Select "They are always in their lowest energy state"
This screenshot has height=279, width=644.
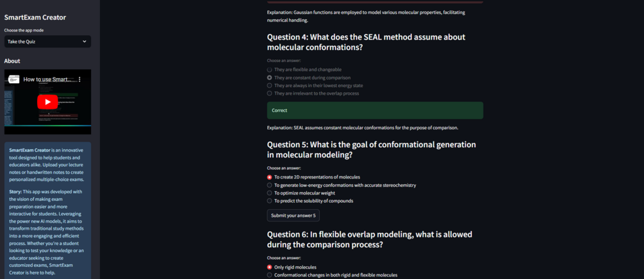pyautogui.click(x=270, y=85)
